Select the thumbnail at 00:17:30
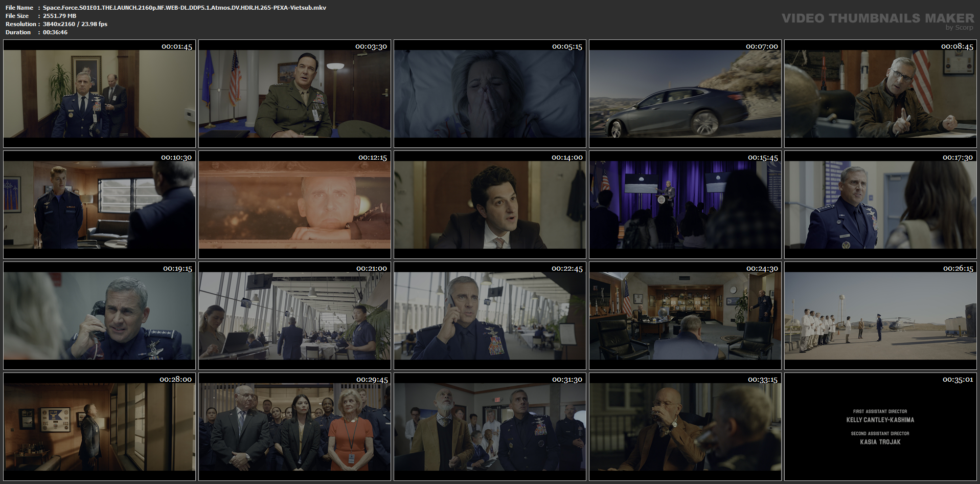Image resolution: width=980 pixels, height=484 pixels. [880, 205]
